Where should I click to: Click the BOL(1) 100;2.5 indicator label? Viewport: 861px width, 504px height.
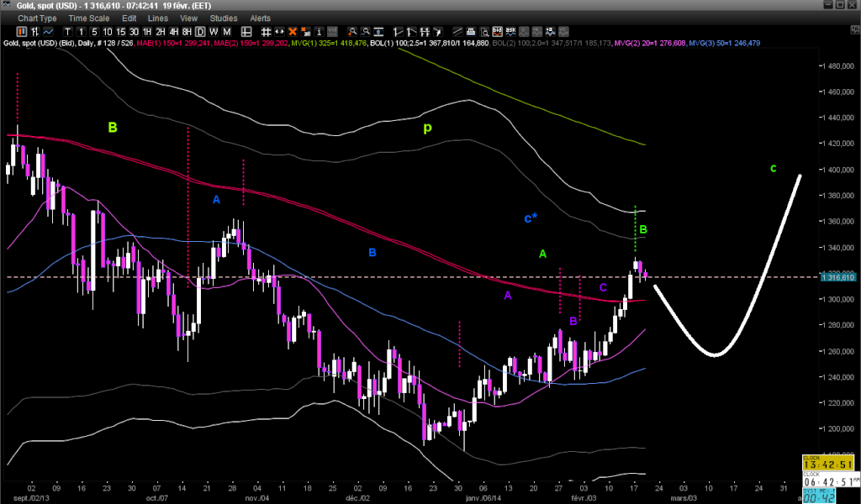[430, 43]
